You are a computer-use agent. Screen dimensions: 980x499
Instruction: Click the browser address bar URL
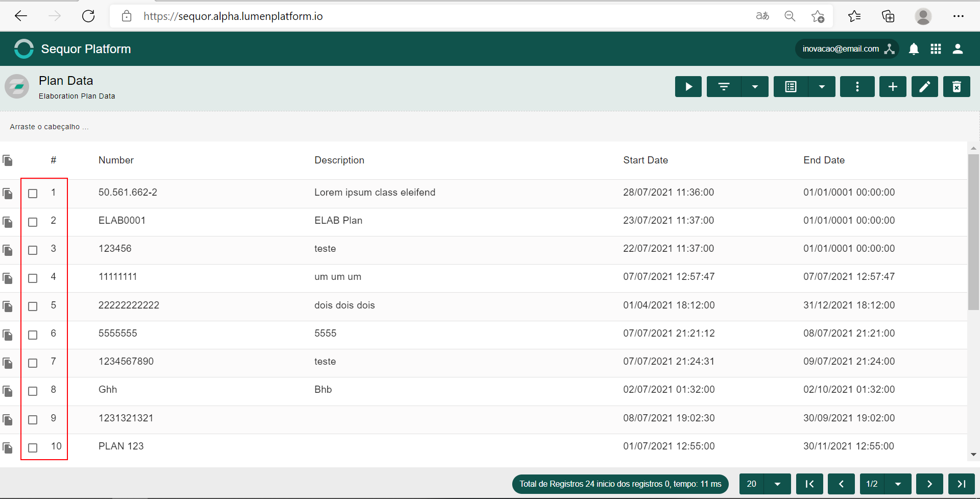tap(233, 16)
